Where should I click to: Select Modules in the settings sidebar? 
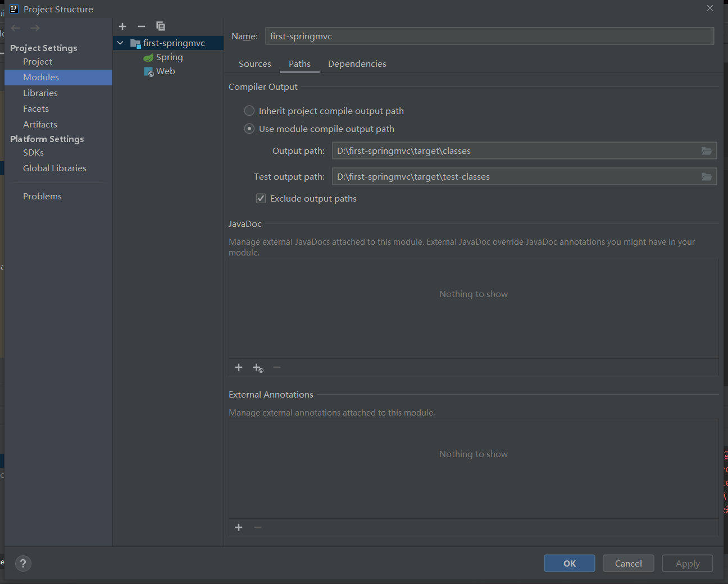click(58, 77)
